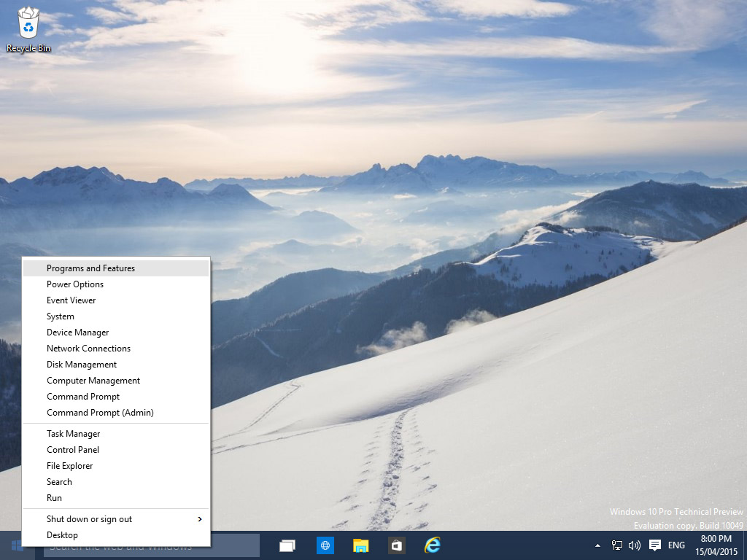Open Command Prompt (Admin)
Viewport: 747px width, 560px height.
99,412
